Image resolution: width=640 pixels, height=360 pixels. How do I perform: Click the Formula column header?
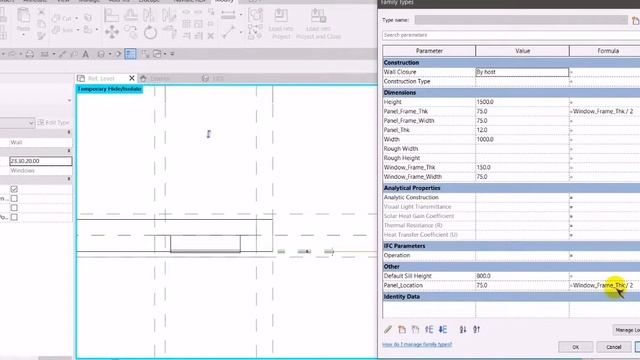coord(605,51)
